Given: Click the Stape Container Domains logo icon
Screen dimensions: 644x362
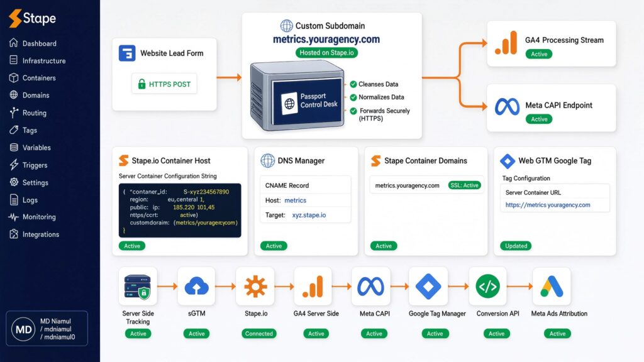Looking at the screenshot, I should pyautogui.click(x=376, y=160).
